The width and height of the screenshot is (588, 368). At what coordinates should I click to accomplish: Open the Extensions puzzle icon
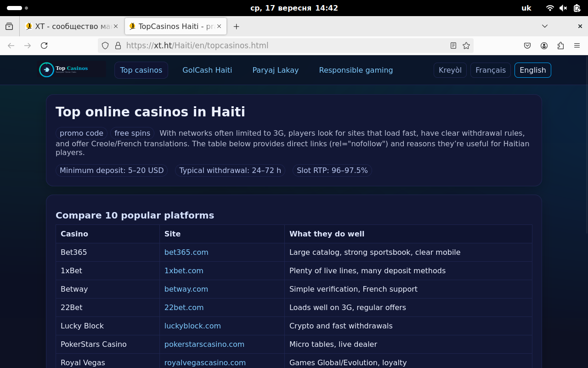click(560, 46)
